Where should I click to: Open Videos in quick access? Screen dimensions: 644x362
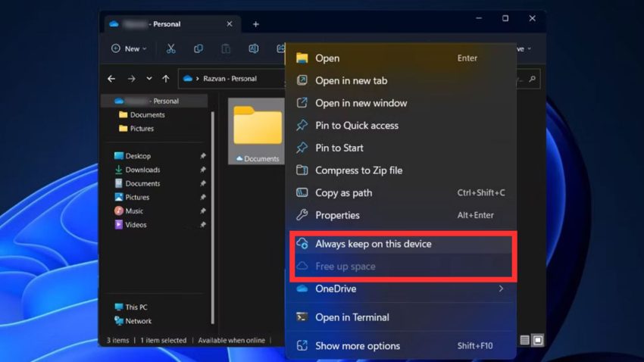[130, 224]
